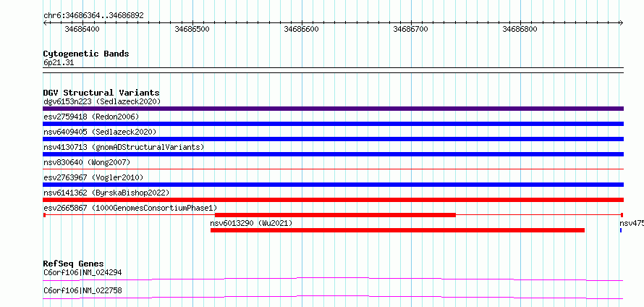The height and width of the screenshot is (307, 644).
Task: Open variant esv2763967 (Vogler2010) label
Action: click(93, 177)
